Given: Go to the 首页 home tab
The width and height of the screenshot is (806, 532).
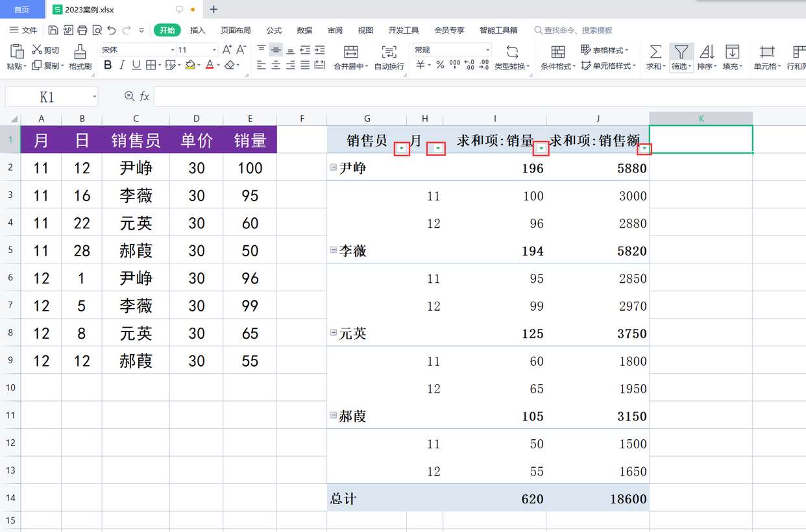Looking at the screenshot, I should (x=22, y=10).
